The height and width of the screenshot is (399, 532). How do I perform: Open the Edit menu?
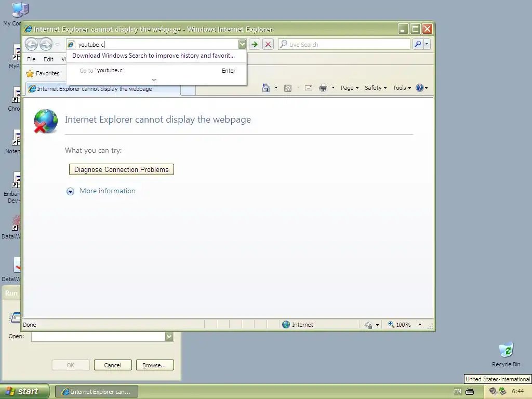(48, 59)
